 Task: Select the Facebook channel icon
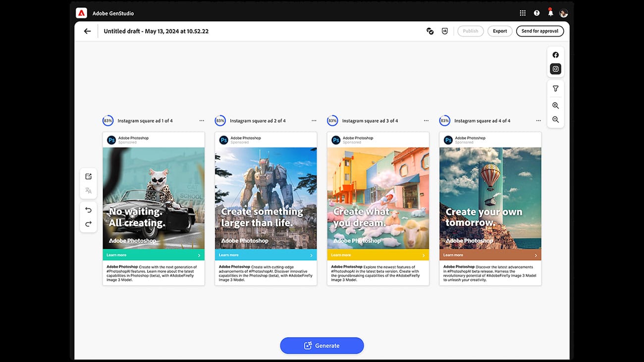pyautogui.click(x=555, y=55)
